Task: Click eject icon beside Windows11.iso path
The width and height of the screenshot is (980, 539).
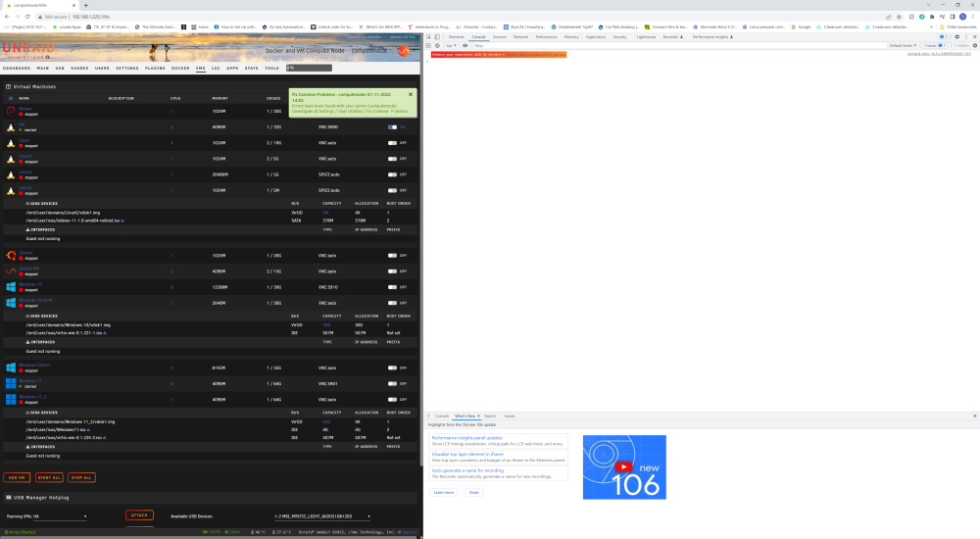Action: point(88,429)
